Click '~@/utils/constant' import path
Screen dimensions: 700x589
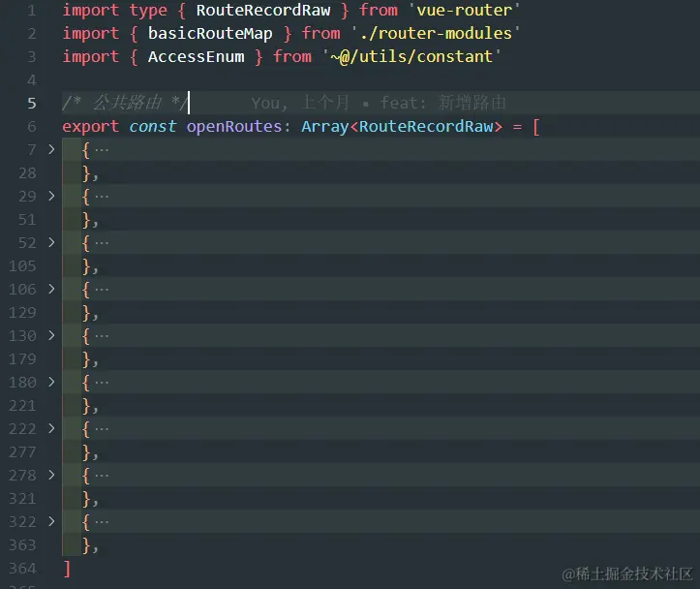[411, 57]
